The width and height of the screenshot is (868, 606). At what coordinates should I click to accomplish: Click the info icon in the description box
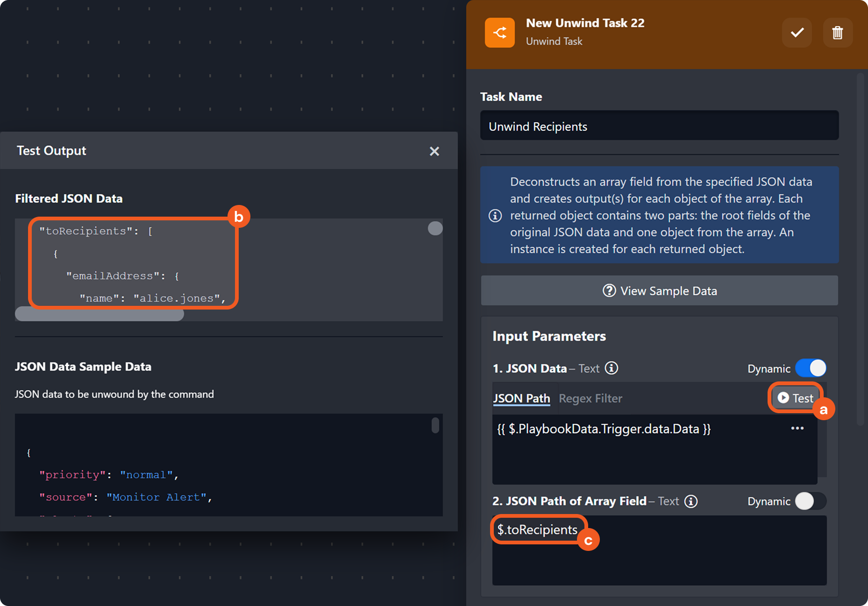(x=495, y=216)
